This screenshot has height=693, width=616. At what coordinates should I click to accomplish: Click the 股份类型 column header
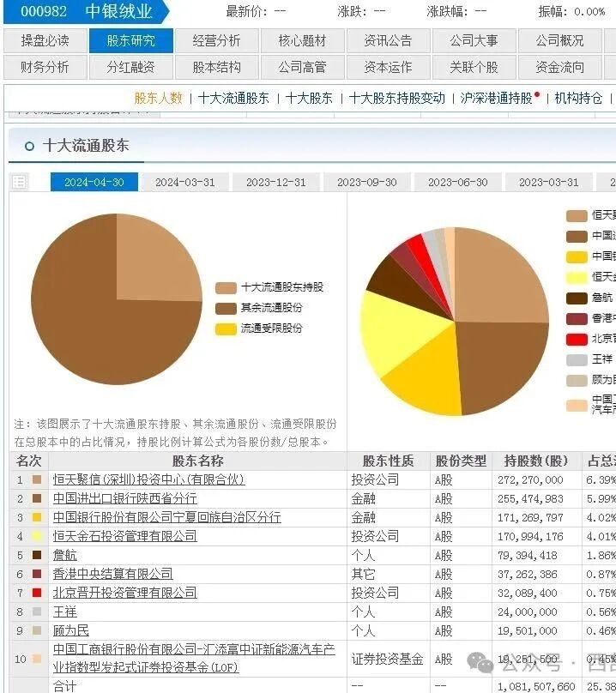pyautogui.click(x=461, y=461)
